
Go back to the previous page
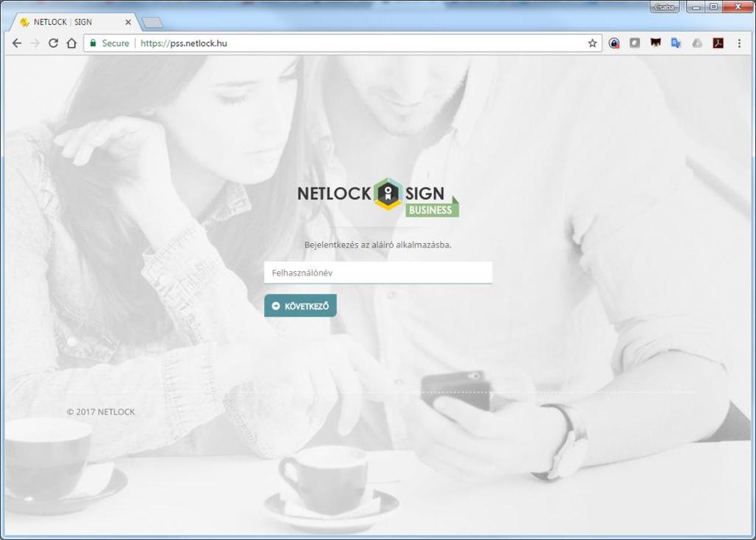(17, 43)
